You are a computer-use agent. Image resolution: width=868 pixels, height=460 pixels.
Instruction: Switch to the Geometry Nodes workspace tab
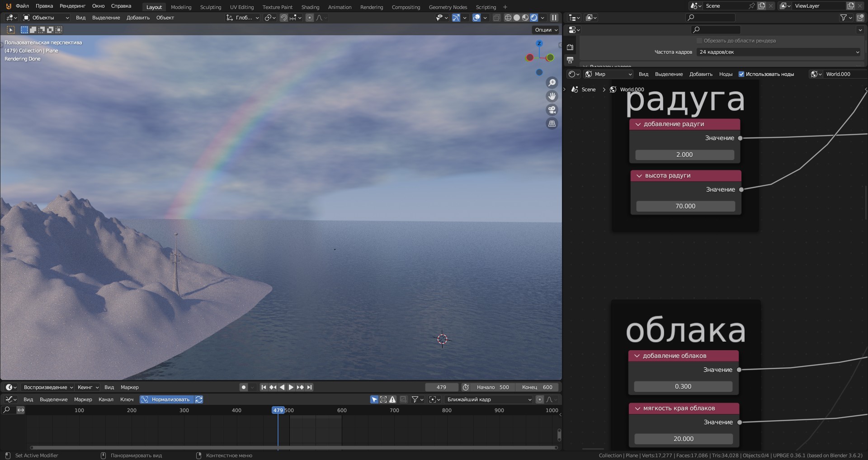pyautogui.click(x=448, y=7)
